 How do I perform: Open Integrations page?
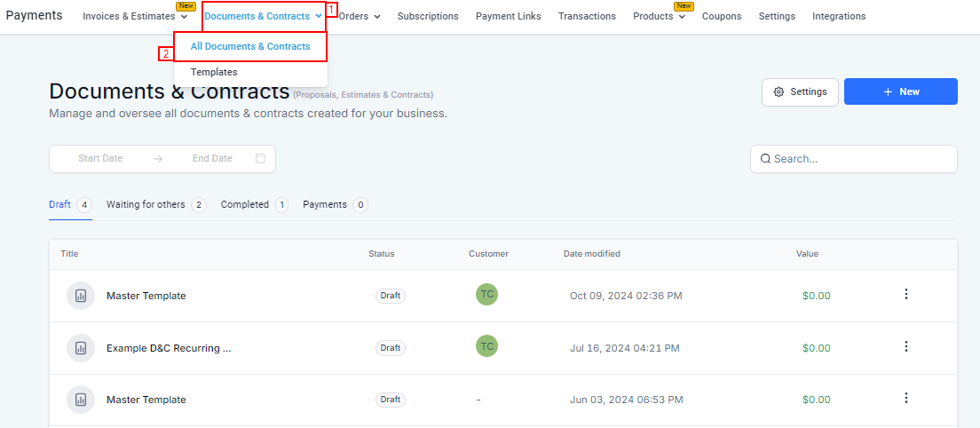(x=839, y=16)
